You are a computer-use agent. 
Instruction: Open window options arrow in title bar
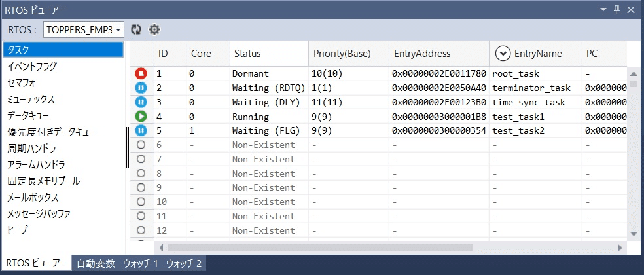[x=602, y=9]
